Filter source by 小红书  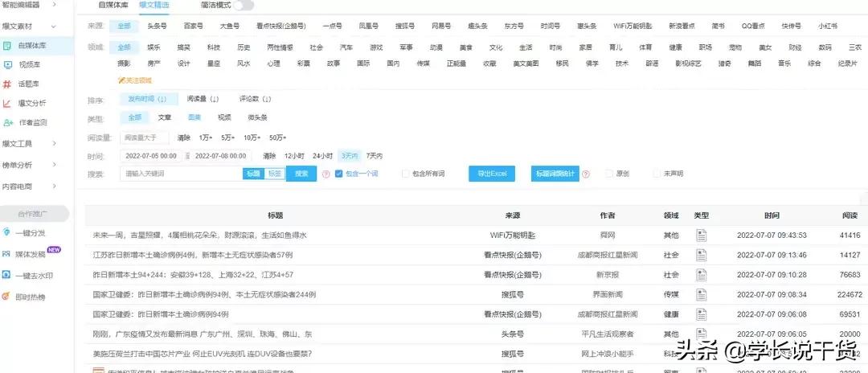pyautogui.click(x=828, y=26)
